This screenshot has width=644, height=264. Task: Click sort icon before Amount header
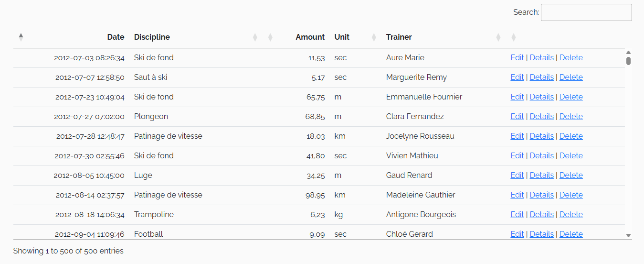pyautogui.click(x=270, y=37)
